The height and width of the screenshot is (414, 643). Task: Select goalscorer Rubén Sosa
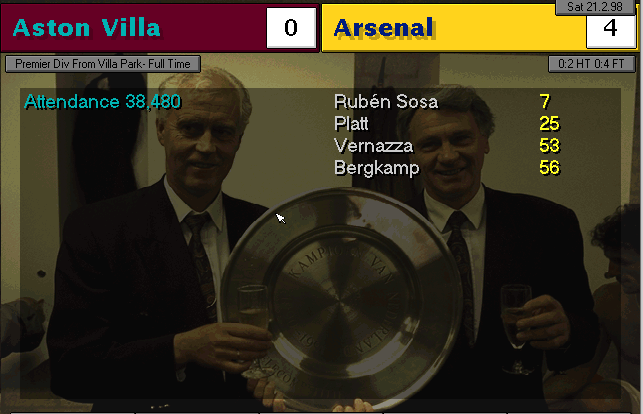click(x=386, y=102)
